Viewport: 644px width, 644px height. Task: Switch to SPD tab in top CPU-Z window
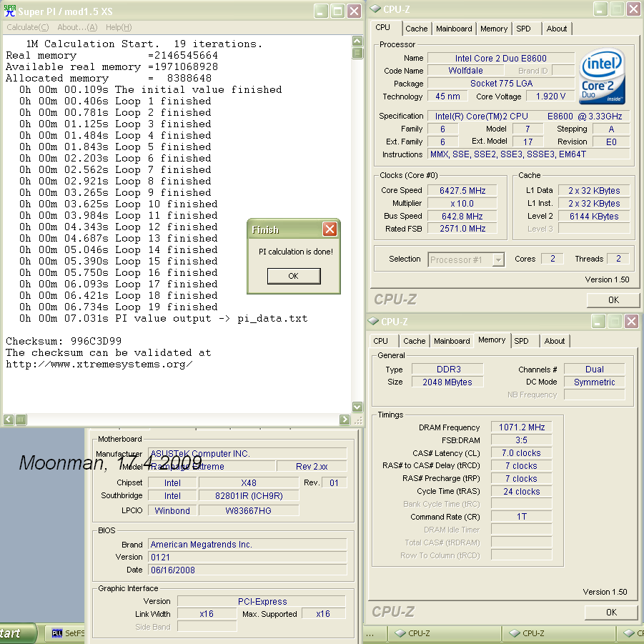[523, 29]
